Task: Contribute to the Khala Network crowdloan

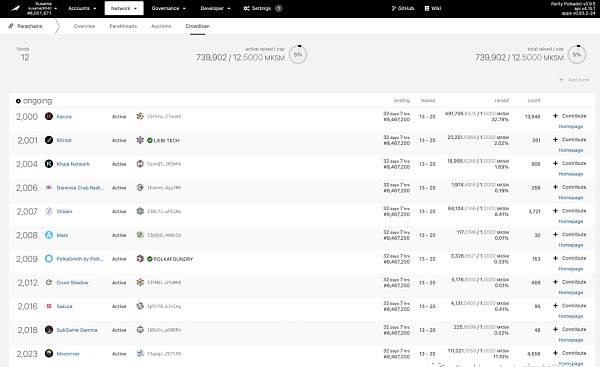Action: [569, 163]
